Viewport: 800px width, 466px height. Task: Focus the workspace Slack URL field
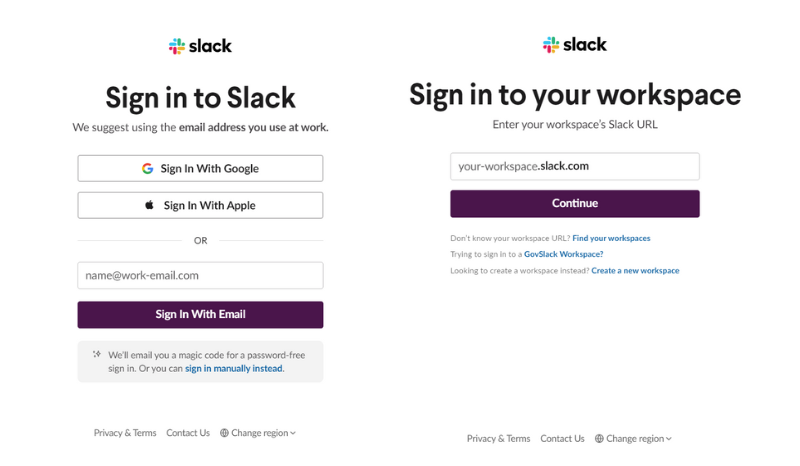[x=574, y=166]
